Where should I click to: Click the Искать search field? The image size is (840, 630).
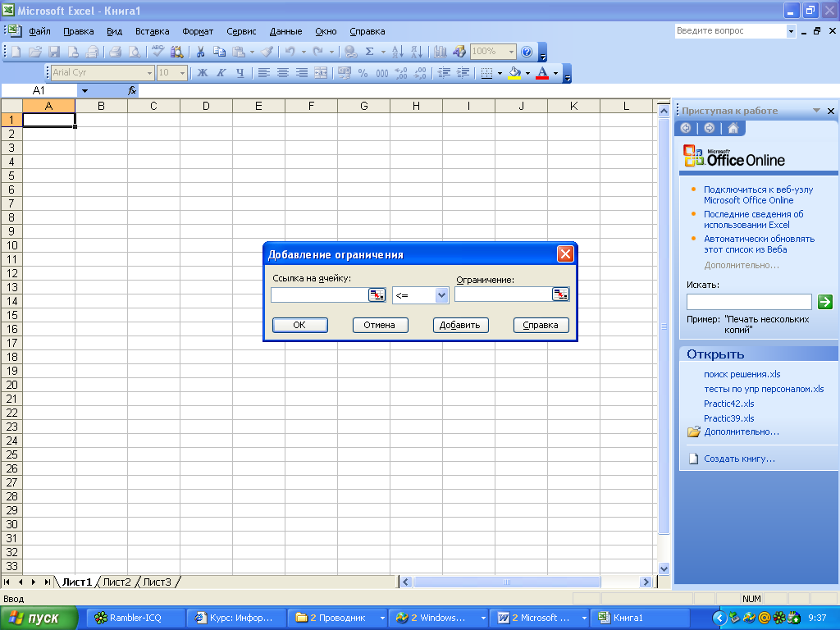tap(749, 302)
